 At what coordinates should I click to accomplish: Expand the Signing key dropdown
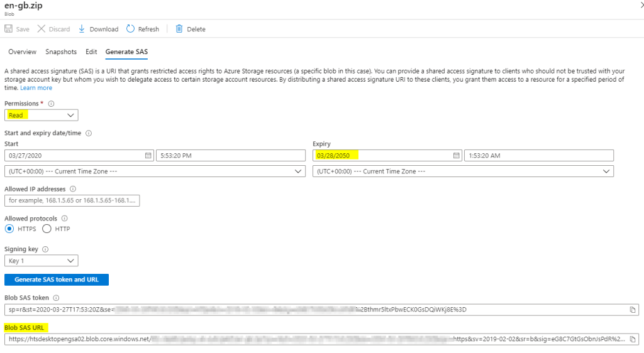[42, 261]
